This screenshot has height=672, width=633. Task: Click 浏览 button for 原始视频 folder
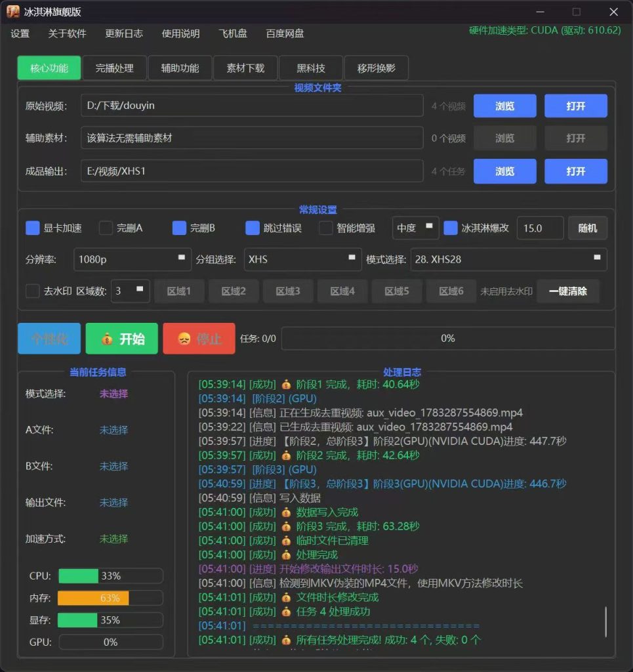pyautogui.click(x=504, y=106)
